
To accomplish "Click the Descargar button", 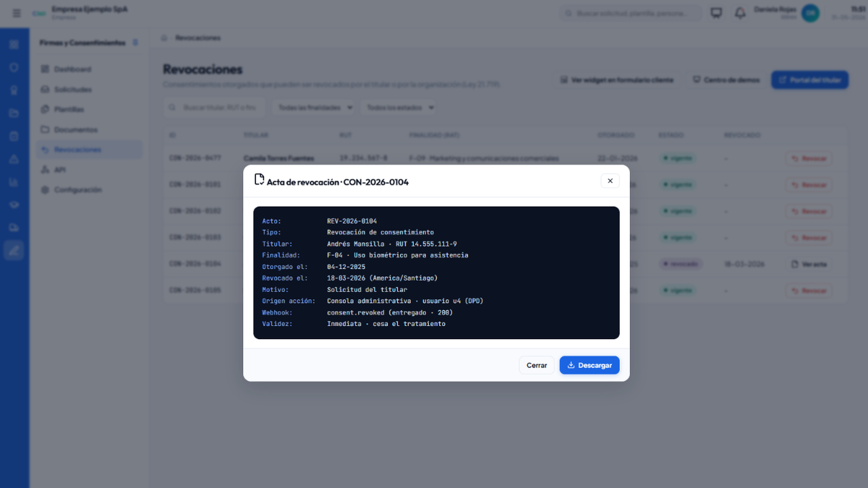I will click(x=590, y=365).
